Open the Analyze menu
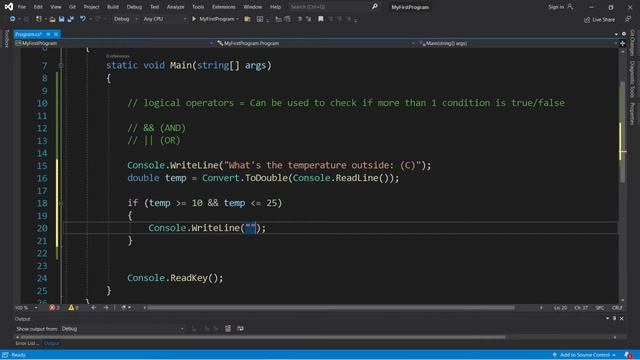This screenshot has width=640, height=360. point(175,7)
